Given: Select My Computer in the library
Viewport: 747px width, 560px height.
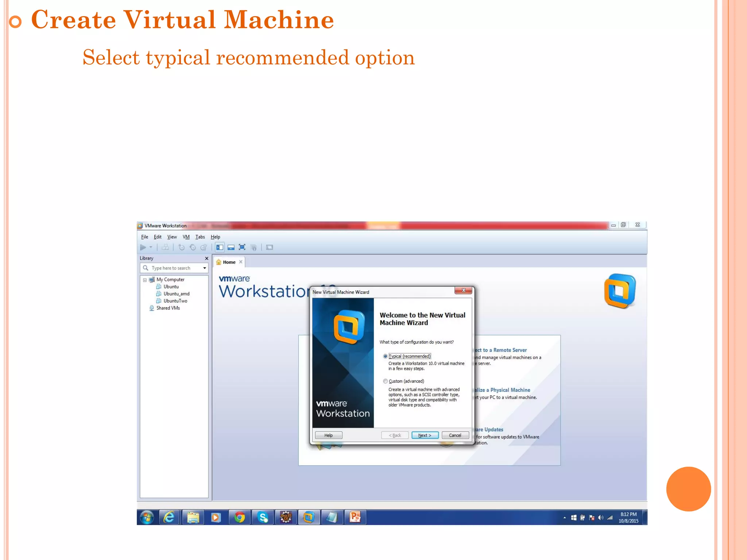Looking at the screenshot, I should 170,280.
